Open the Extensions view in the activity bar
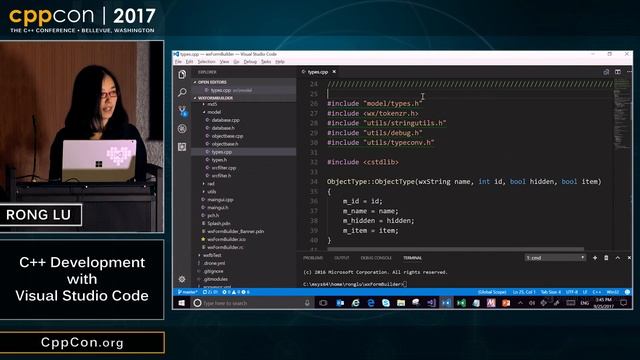Image resolution: width=640 pixels, height=360 pixels. [x=182, y=147]
